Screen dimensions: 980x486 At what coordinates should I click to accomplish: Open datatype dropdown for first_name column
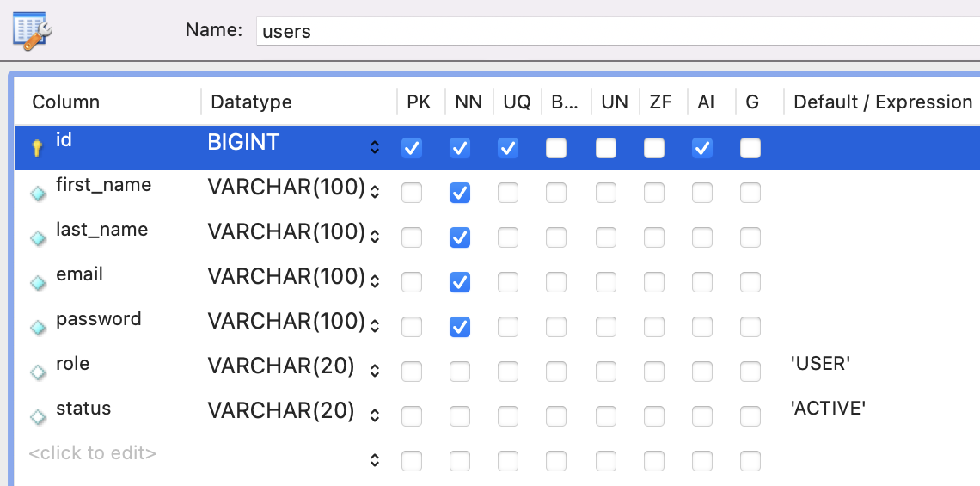374,192
